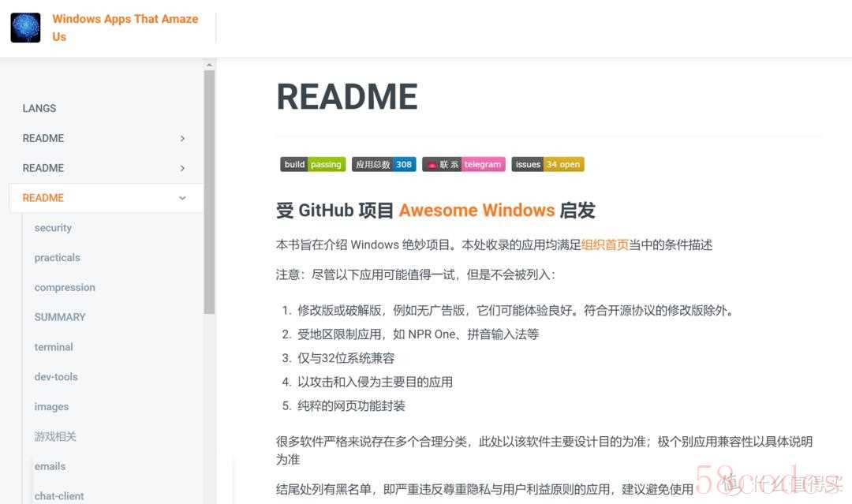Open the first README sidebar entry
The image size is (852, 504).
(43, 139)
